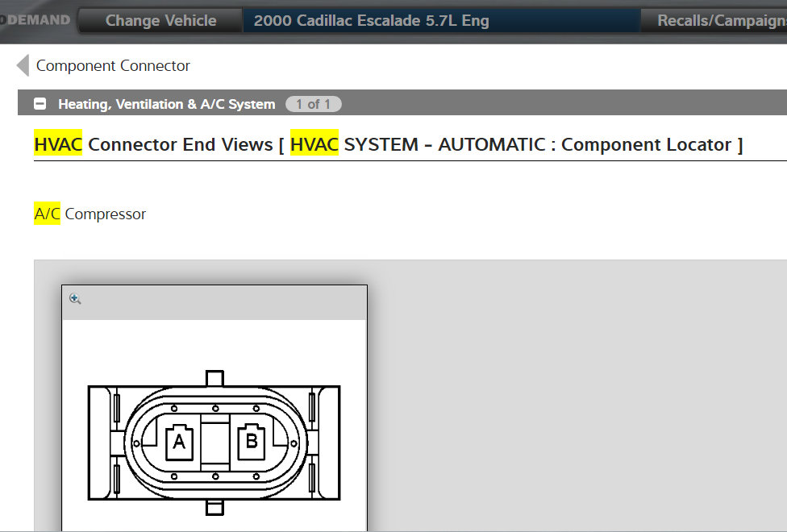787x532 pixels.
Task: Click the 1 of 1 page indicator badge
Action: pyautogui.click(x=314, y=103)
